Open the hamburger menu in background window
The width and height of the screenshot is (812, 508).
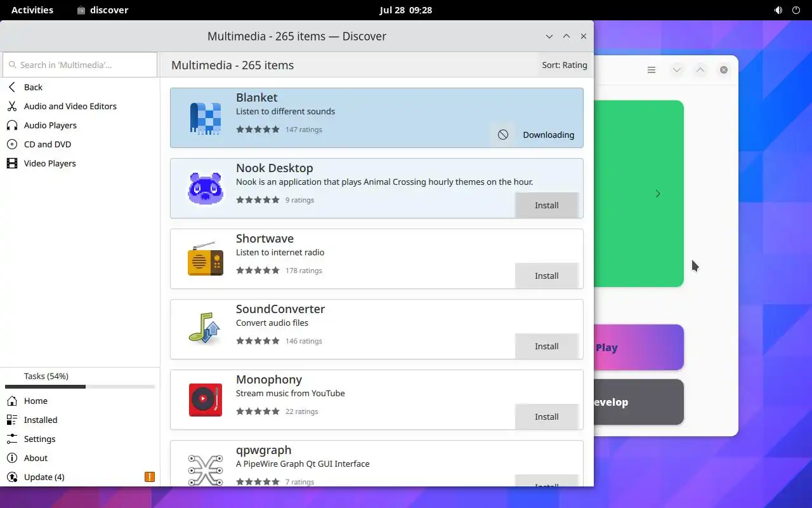pos(652,70)
